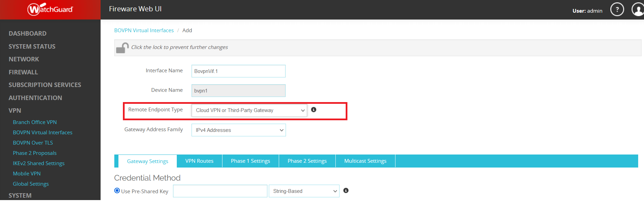The height and width of the screenshot is (222, 644).
Task: Open the user profile icon
Action: 638,10
